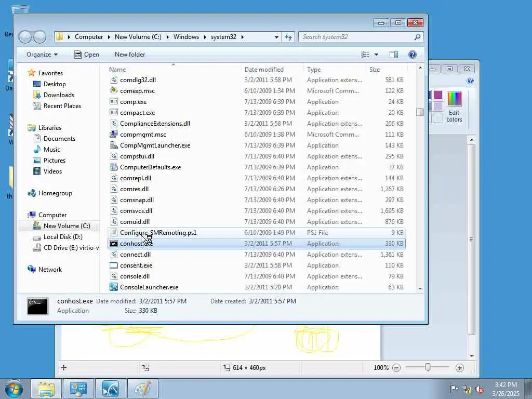Open the Start menu orb
Viewport: 532px width, 399px height.
point(14,389)
